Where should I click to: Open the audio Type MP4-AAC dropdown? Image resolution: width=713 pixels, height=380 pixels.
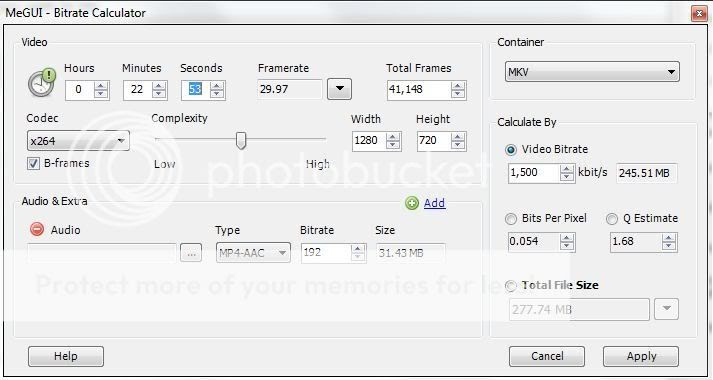click(x=253, y=253)
